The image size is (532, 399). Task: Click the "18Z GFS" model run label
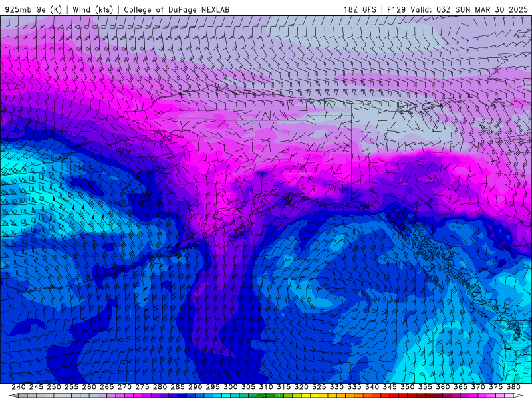coord(360,9)
